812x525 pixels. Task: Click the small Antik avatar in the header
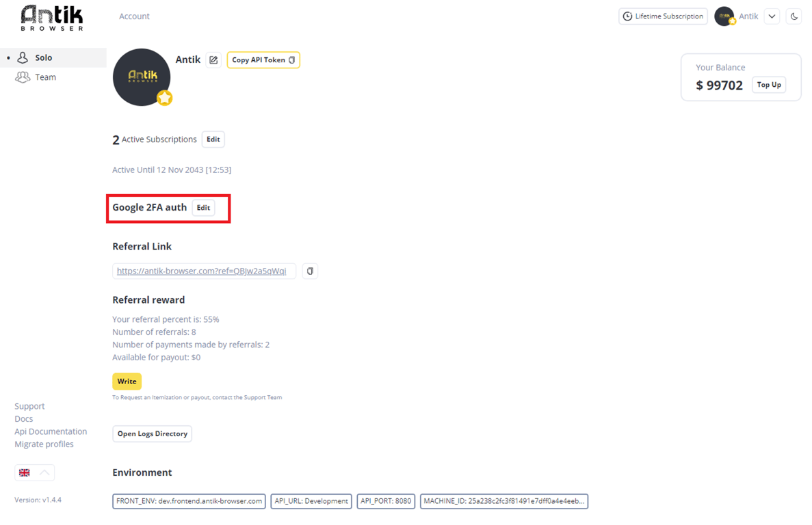click(724, 16)
